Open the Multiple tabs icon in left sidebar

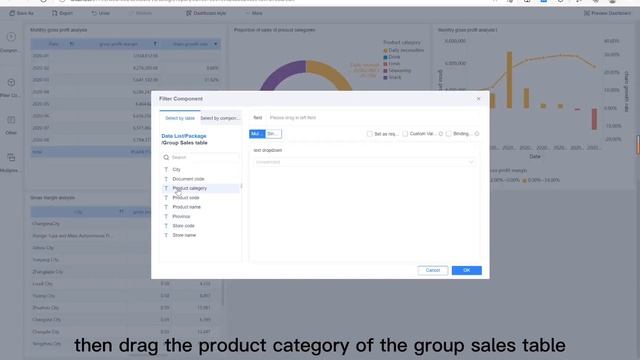(11, 157)
